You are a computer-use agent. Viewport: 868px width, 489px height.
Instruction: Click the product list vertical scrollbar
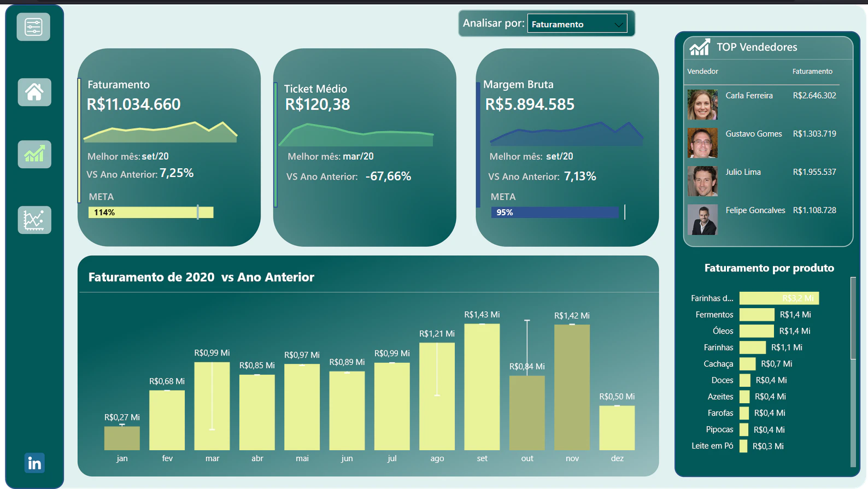853,318
